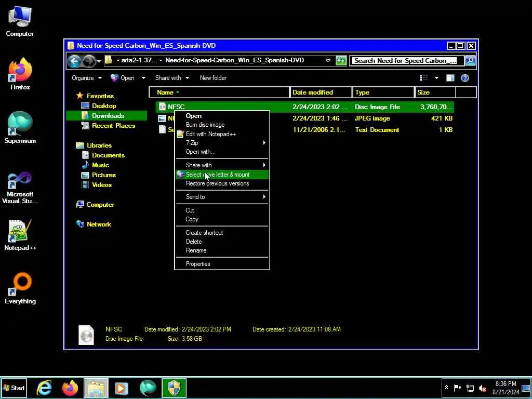Open the Supermium desktop shortcut
Screen dimensions: 532x399
[x=20, y=128]
